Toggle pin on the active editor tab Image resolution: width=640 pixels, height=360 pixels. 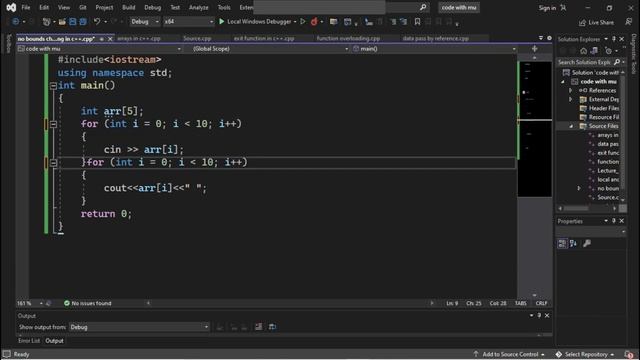(101, 39)
